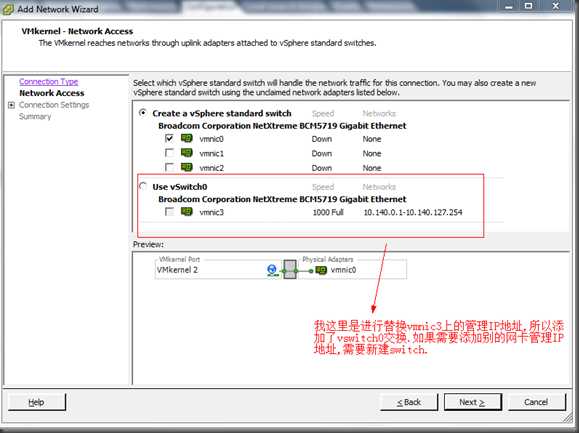
Task: Expand the Connection Settings step
Action: (11, 105)
